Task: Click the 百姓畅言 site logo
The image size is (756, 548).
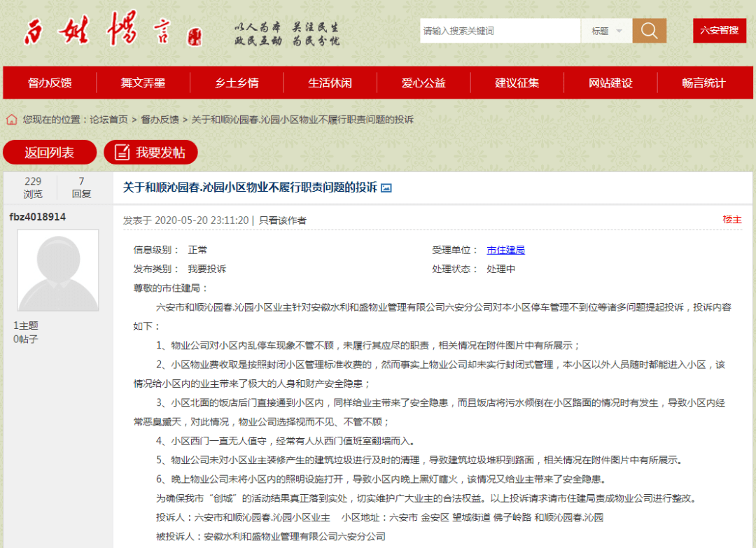Action: 113,29
